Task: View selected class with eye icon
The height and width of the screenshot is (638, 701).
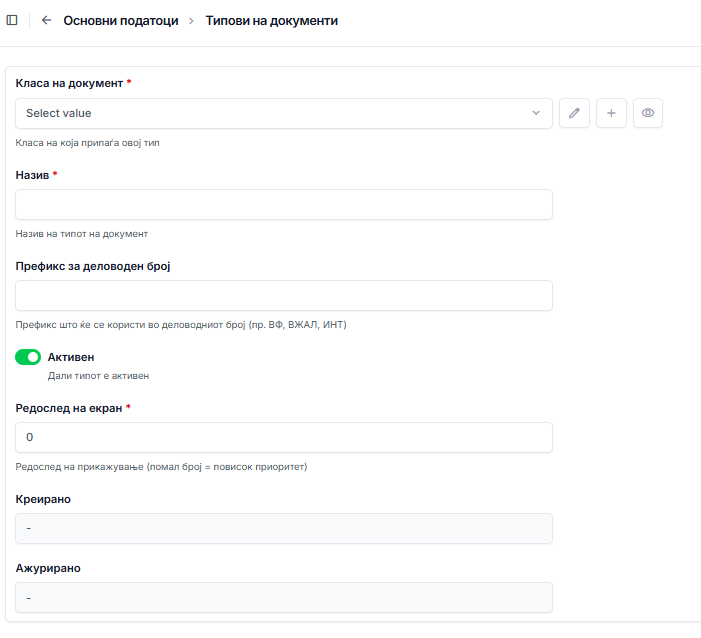Action: (x=648, y=113)
